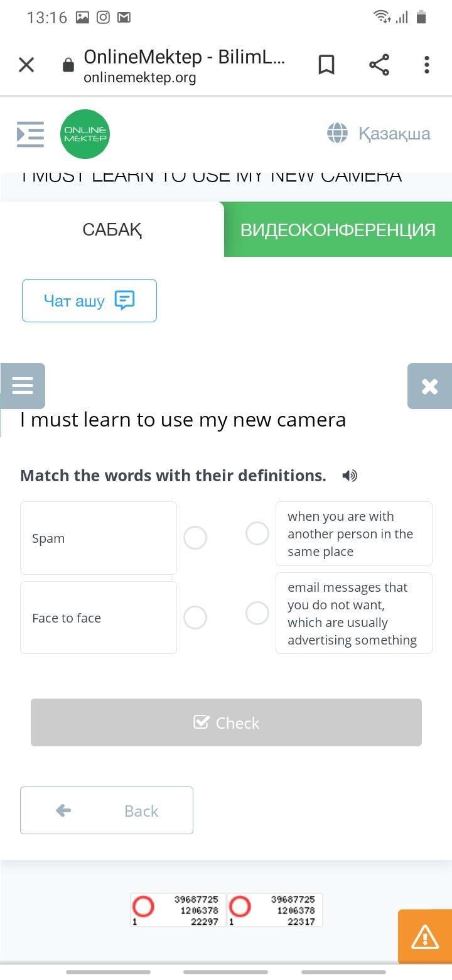The height and width of the screenshot is (980, 452).
Task: Tap the share icon in browser bar
Action: (x=379, y=65)
